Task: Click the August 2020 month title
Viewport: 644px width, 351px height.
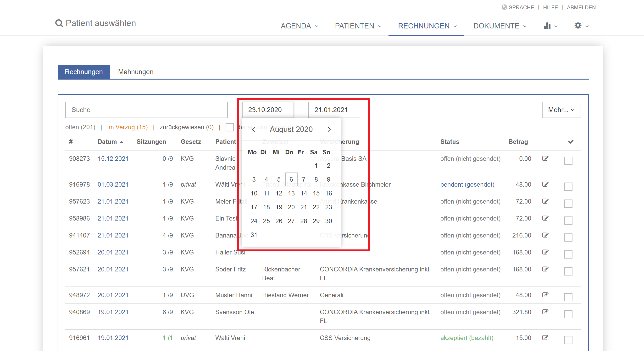Action: point(291,129)
